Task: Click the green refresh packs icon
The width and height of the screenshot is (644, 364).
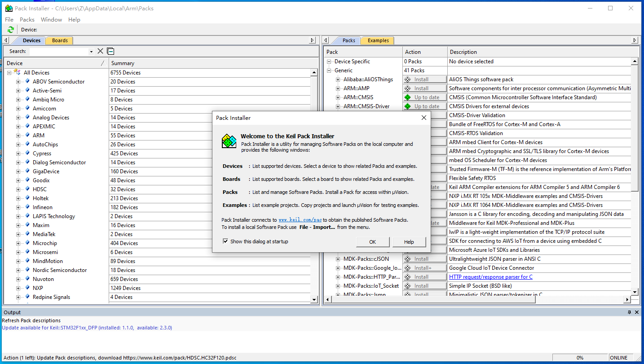Action: pyautogui.click(x=11, y=30)
